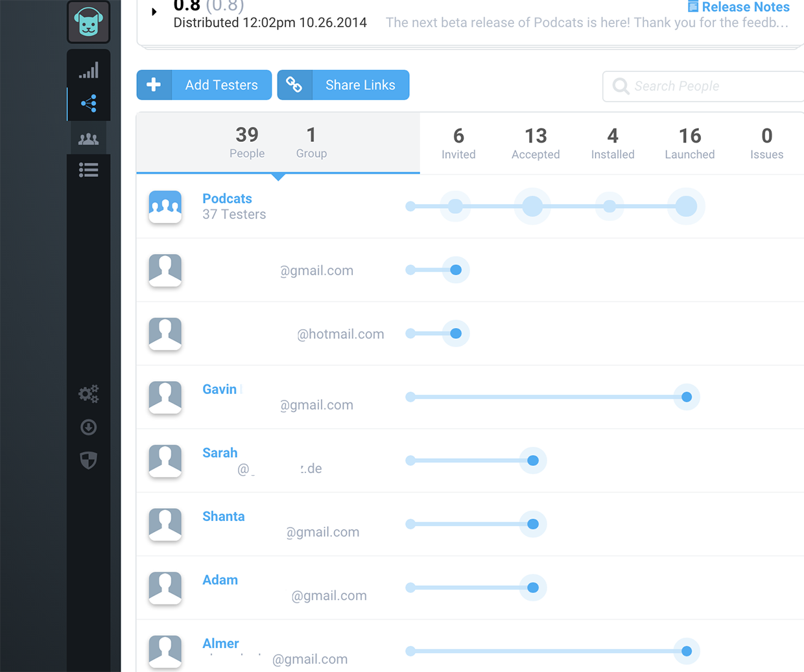Viewport: 804px width, 672px height.
Task: Open Adam's tester name link
Action: pos(220,579)
